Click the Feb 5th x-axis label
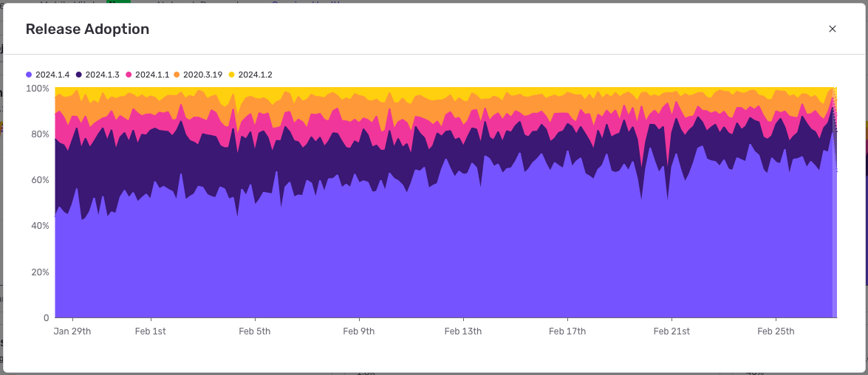This screenshot has width=868, height=375. click(254, 331)
